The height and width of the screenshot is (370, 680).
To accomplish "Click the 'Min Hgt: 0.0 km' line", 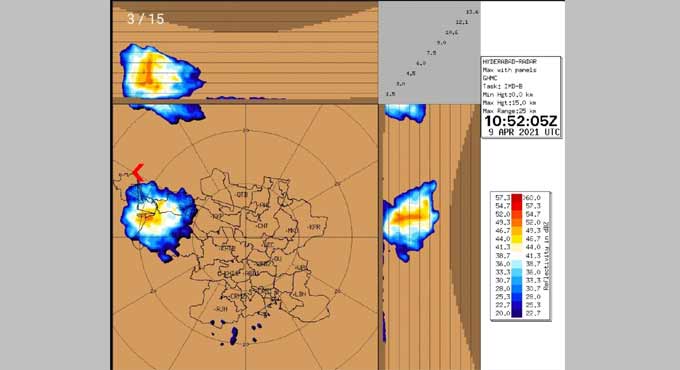I will [508, 95].
